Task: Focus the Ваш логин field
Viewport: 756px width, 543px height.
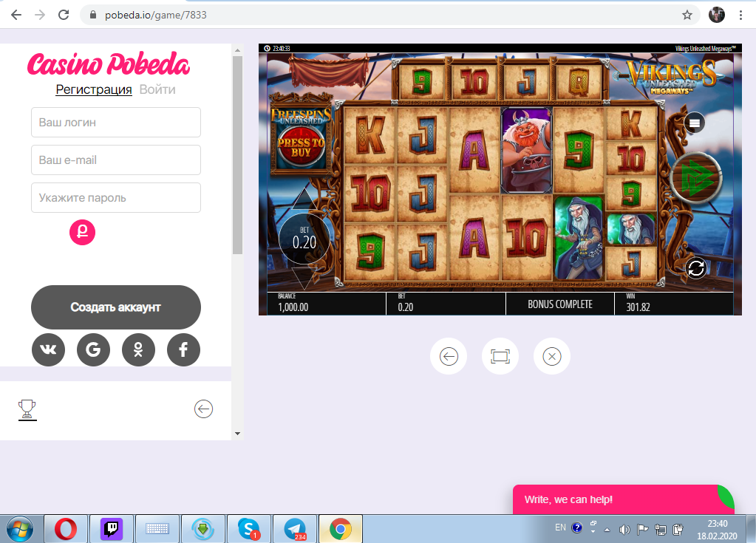Action: click(x=116, y=123)
